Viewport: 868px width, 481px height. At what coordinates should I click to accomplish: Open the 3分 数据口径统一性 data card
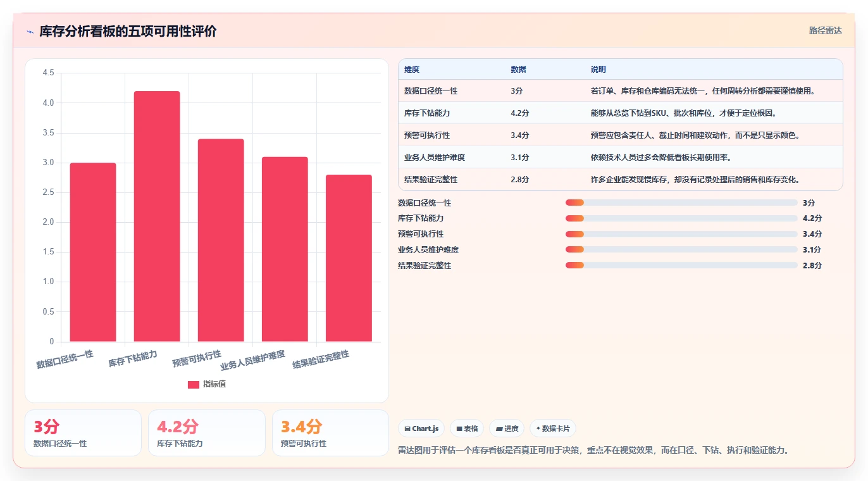[x=83, y=433]
